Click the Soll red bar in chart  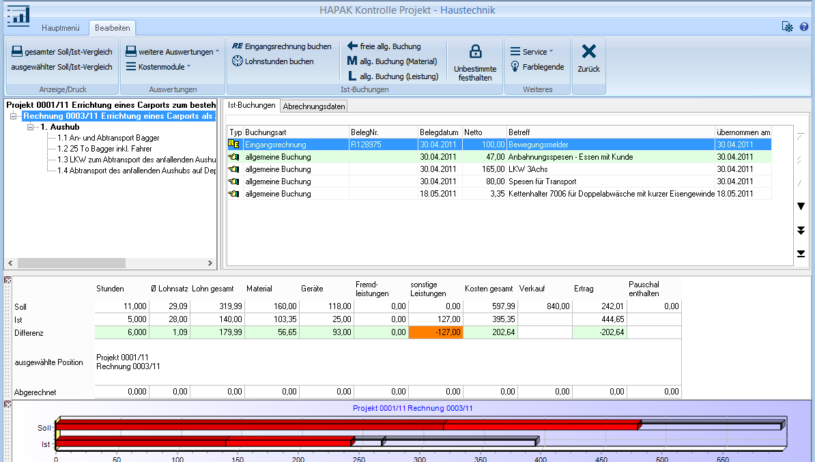pos(348,425)
